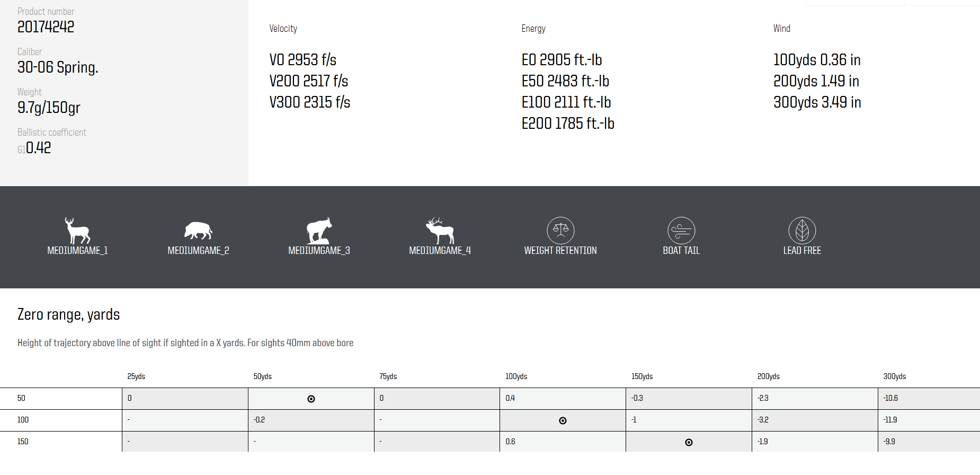Click the V0 2953 f/s velocity value
This screenshot has width=980, height=475.
click(302, 60)
